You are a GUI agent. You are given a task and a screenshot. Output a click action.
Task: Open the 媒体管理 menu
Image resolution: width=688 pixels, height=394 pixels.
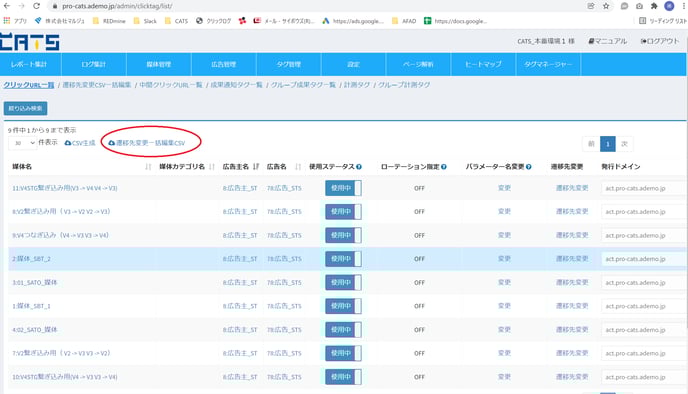[x=159, y=64]
